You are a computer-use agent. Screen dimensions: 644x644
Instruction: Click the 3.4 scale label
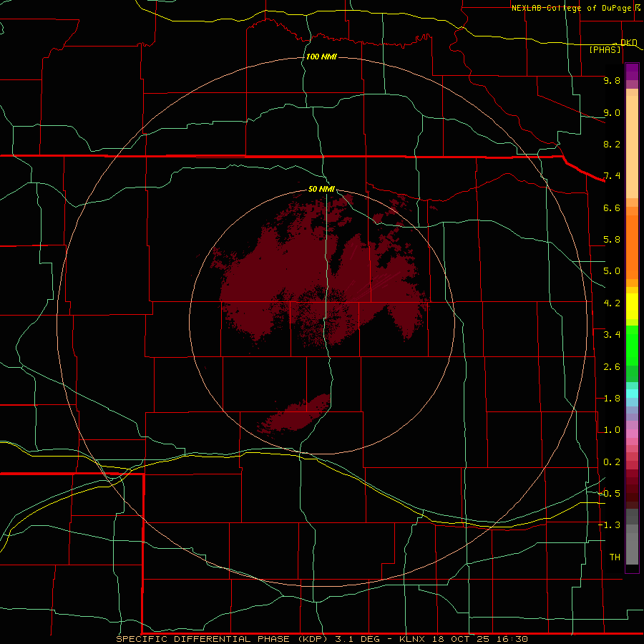click(612, 335)
